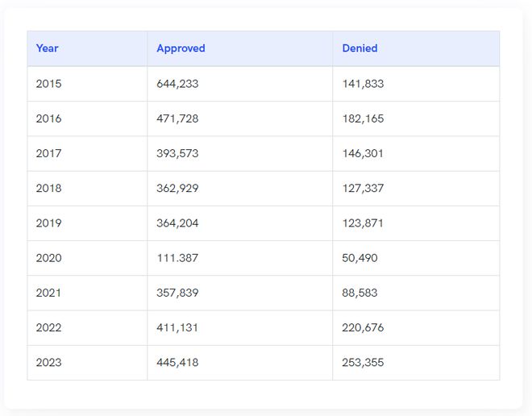Screen dimensions: 532x416
Task: Click approved value 471,728
Action: tap(177, 119)
